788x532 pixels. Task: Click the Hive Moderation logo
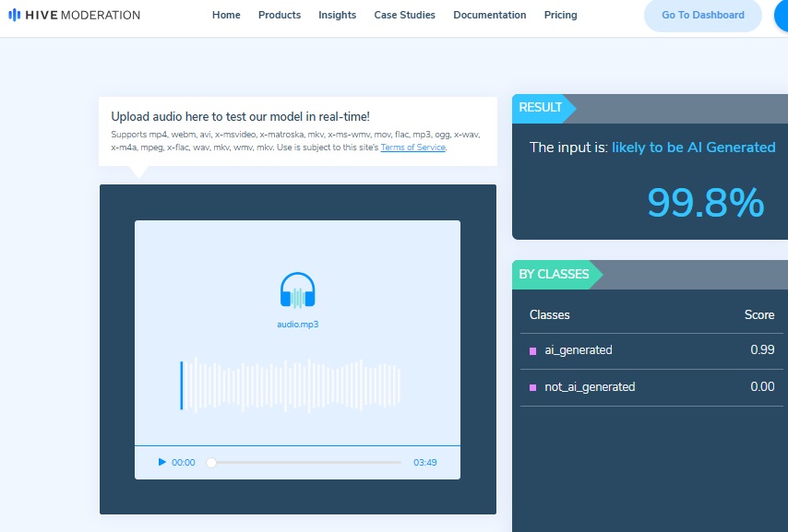pyautogui.click(x=75, y=15)
